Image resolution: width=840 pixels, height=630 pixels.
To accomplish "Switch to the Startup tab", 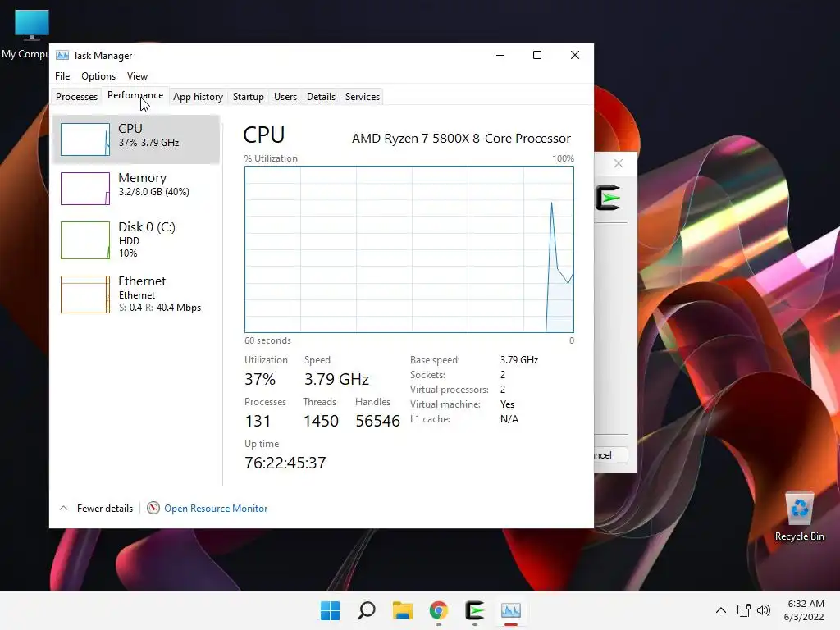I will point(248,97).
